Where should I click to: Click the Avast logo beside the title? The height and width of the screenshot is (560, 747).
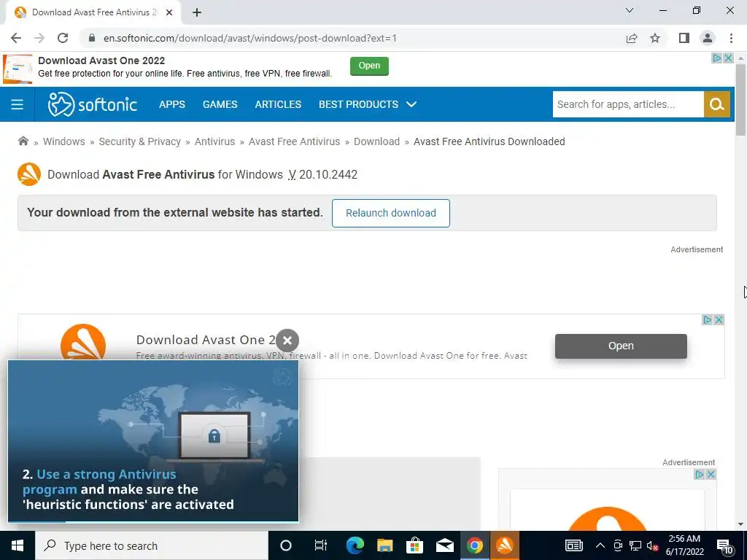(x=29, y=174)
